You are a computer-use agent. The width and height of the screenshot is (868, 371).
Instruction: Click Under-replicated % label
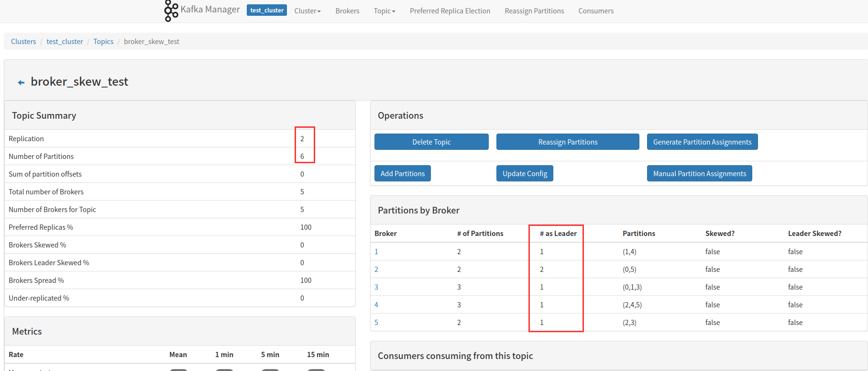coord(39,298)
